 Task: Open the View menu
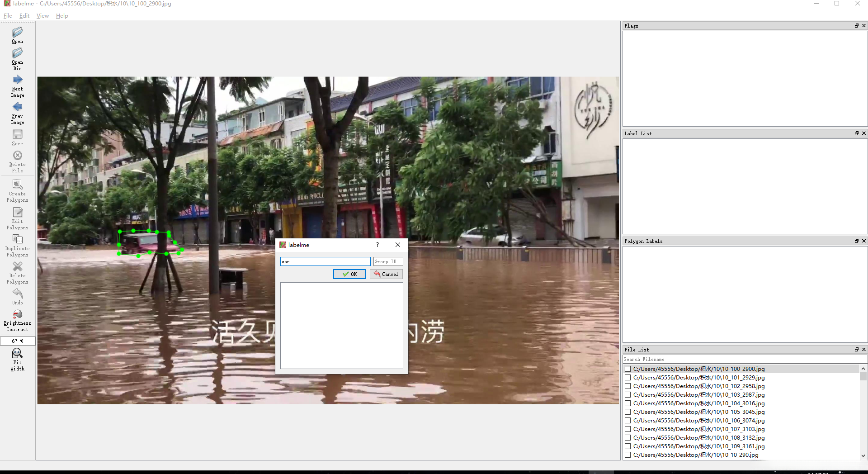point(42,16)
